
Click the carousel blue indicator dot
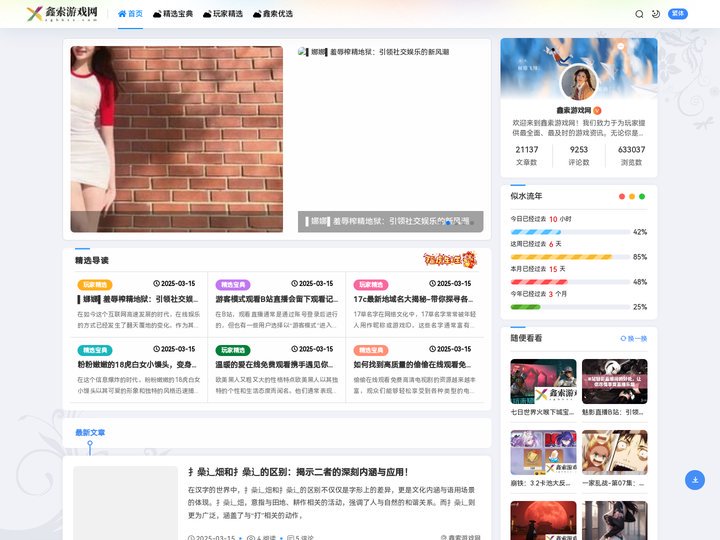pos(449,222)
